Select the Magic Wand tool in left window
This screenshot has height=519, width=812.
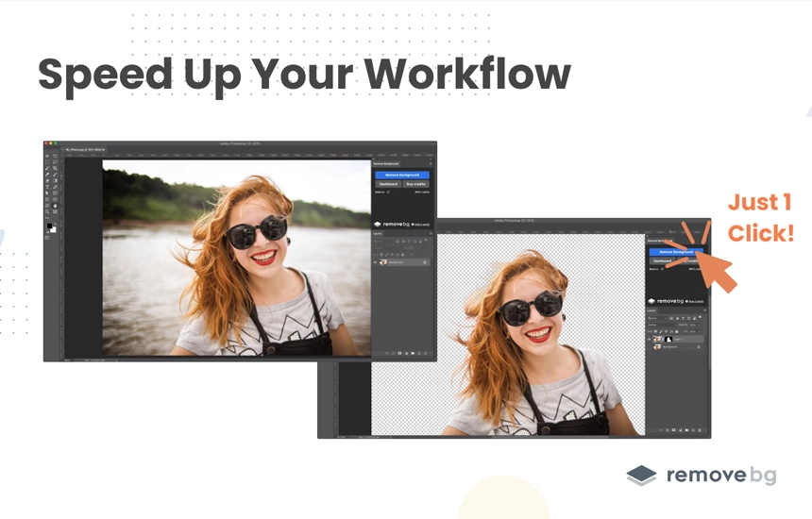coord(47,168)
